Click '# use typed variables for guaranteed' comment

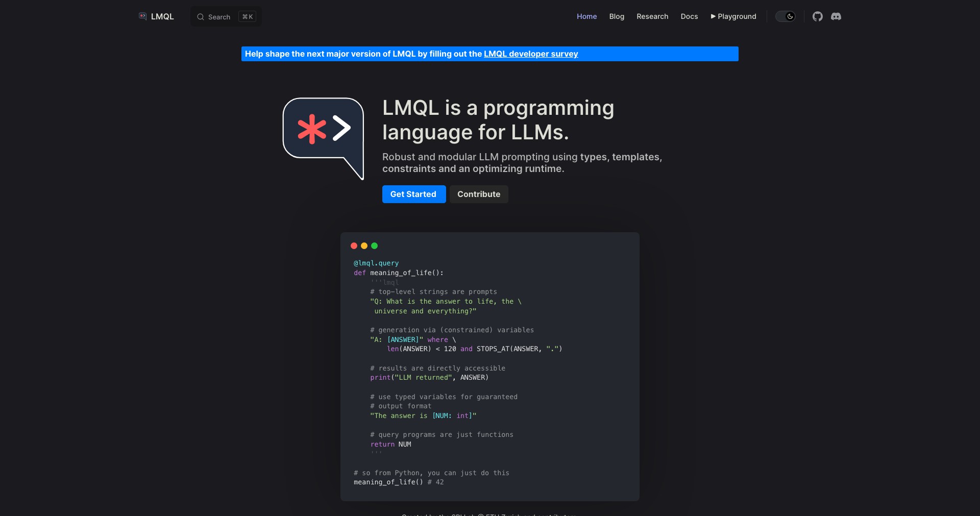tap(444, 397)
